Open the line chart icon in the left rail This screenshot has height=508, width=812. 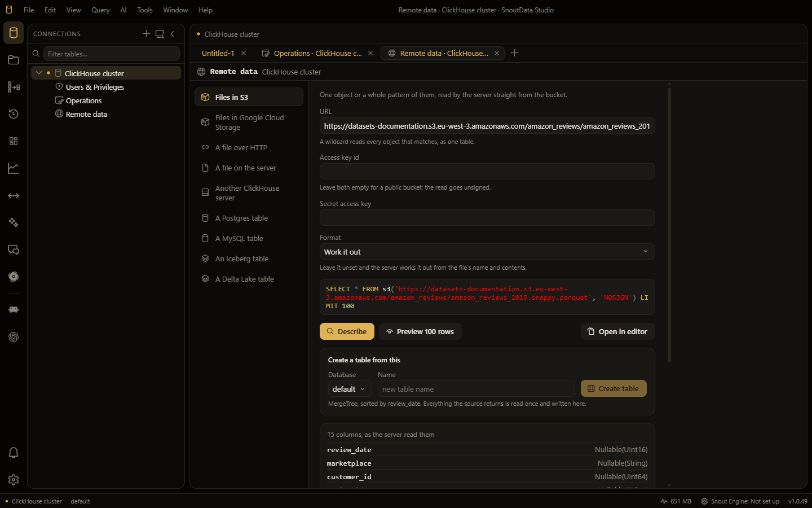click(x=14, y=168)
